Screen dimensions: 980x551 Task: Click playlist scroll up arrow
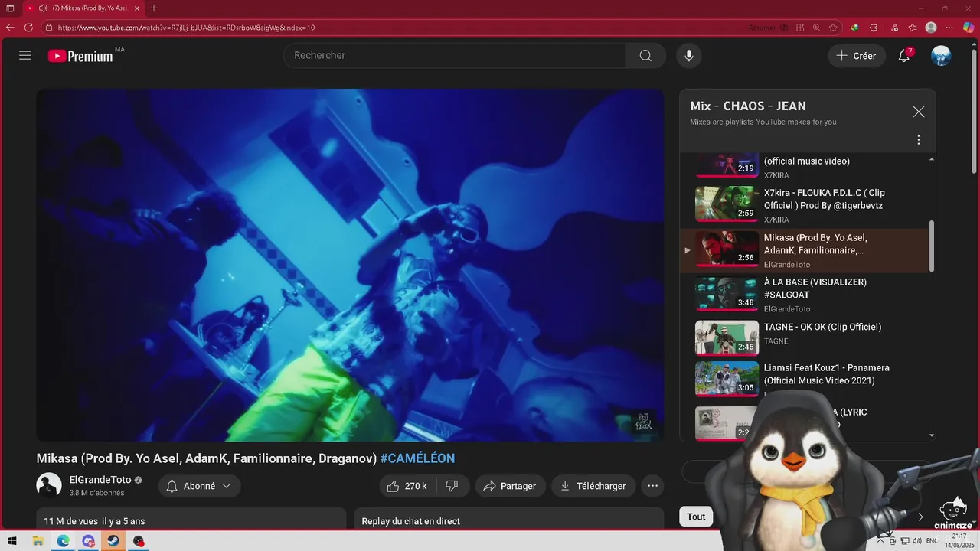pyautogui.click(x=932, y=159)
